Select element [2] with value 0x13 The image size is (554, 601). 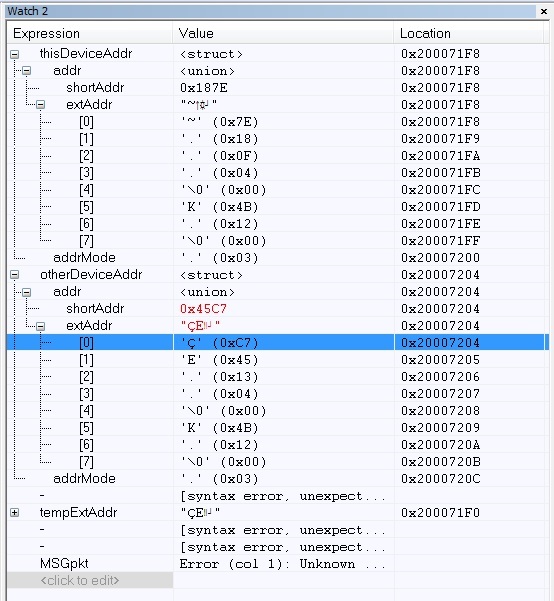[276, 377]
